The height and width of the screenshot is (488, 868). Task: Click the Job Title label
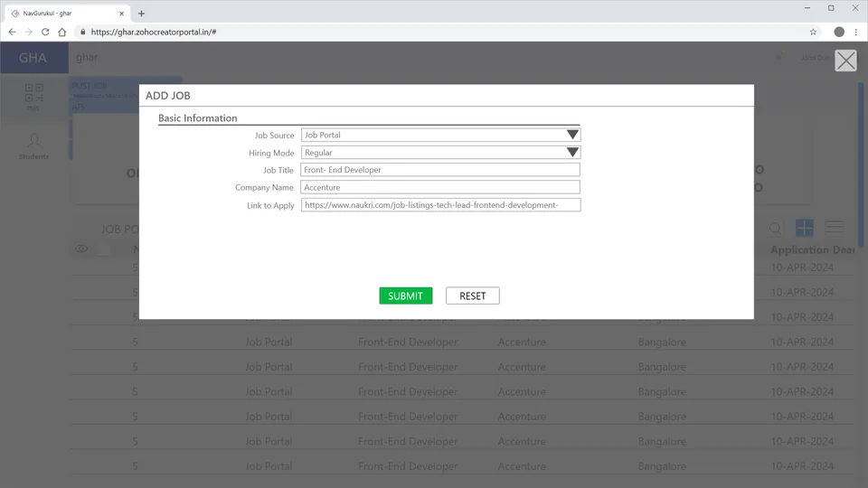(278, 171)
